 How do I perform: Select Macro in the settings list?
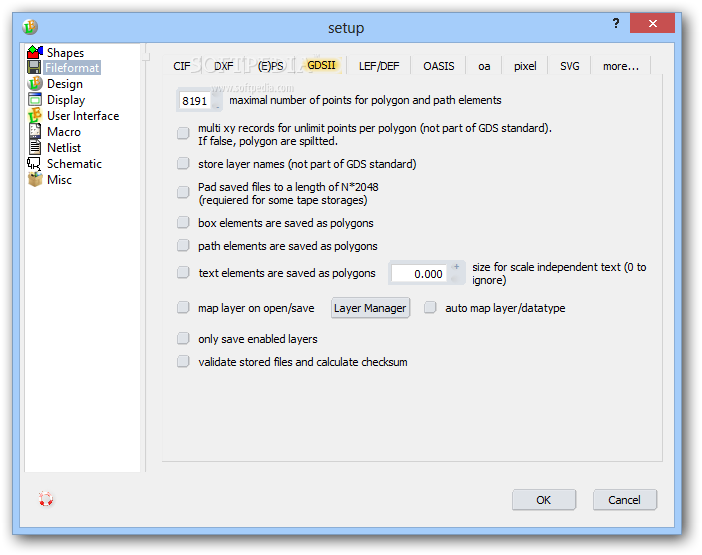(x=64, y=132)
